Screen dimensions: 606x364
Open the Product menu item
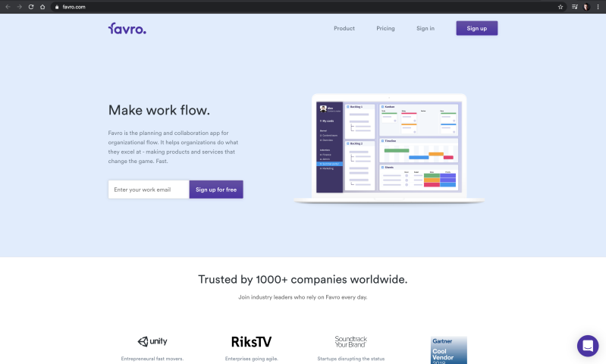pyautogui.click(x=344, y=28)
